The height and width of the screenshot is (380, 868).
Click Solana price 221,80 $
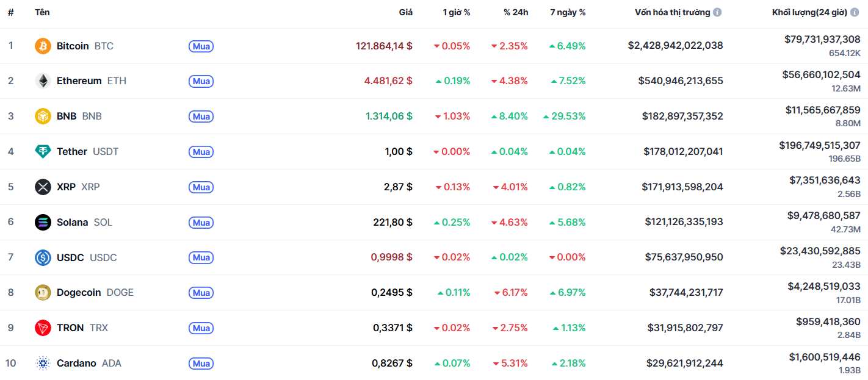click(392, 223)
